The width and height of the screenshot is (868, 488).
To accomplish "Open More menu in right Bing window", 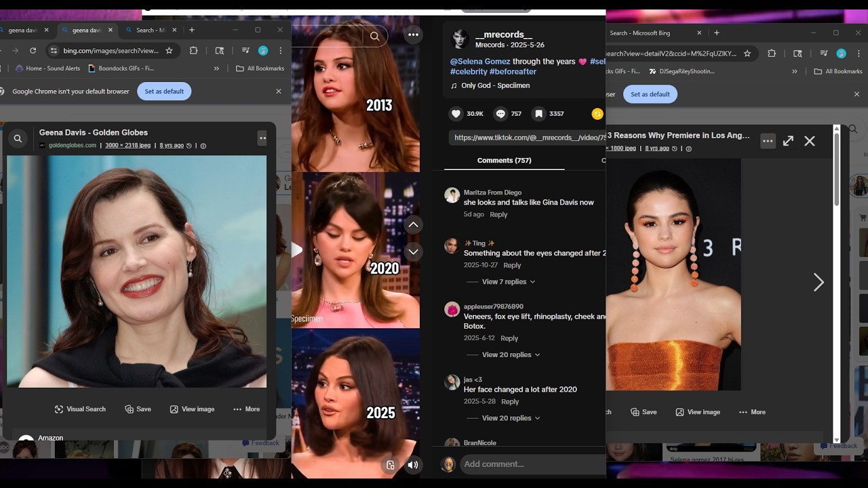I will [x=752, y=412].
